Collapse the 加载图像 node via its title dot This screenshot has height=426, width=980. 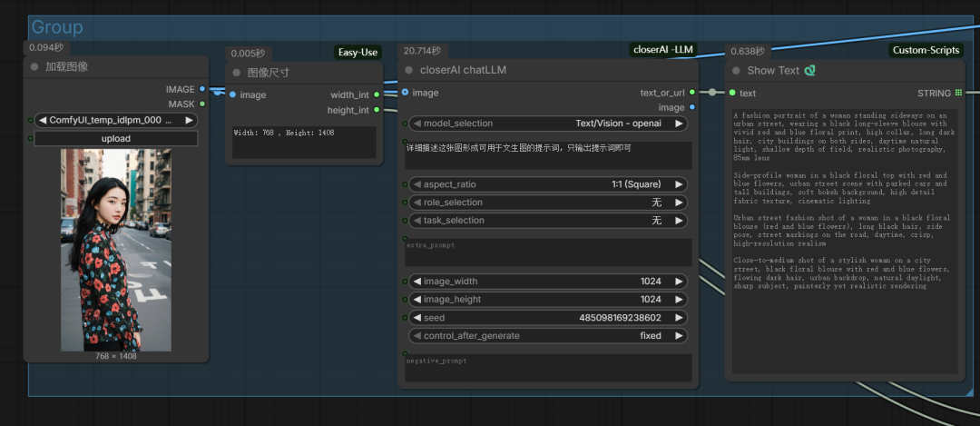click(x=34, y=66)
